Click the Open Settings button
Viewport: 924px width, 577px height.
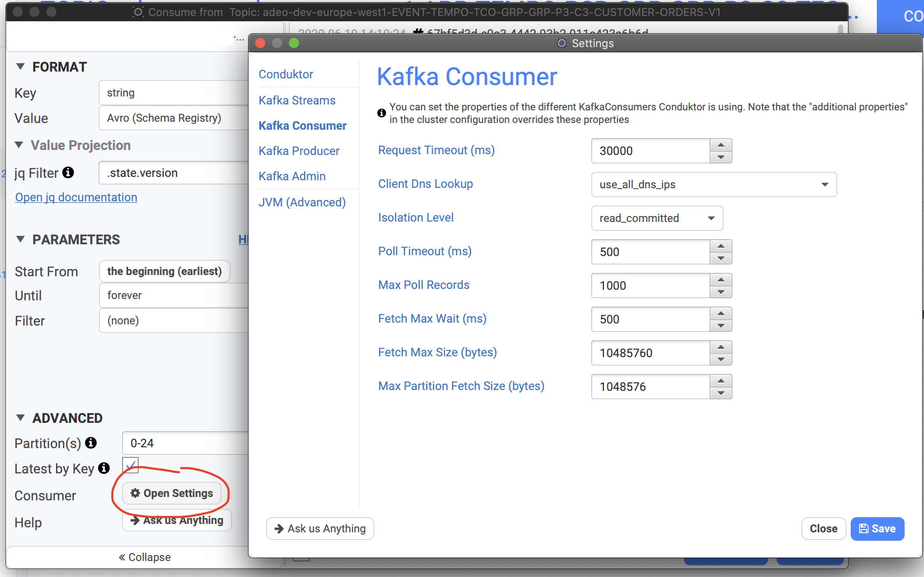tap(172, 493)
